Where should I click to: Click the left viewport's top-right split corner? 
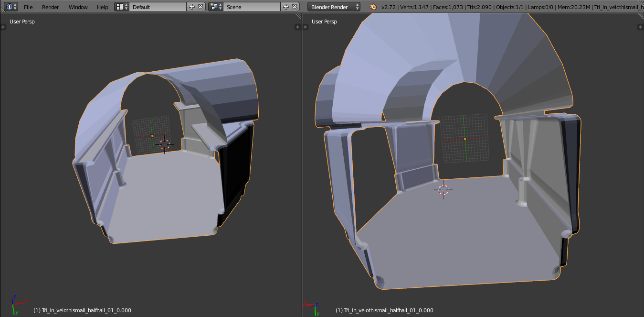298,16
